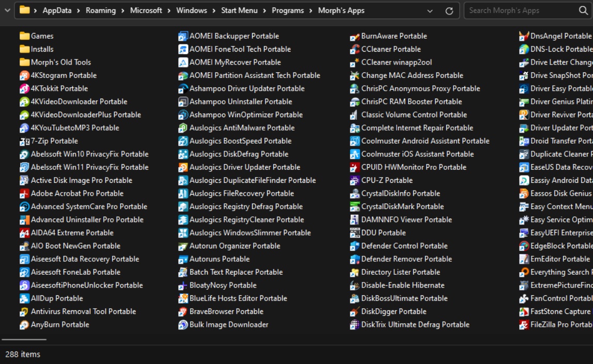Expand the chevron after Roaming breadcrumb

[x=123, y=10]
